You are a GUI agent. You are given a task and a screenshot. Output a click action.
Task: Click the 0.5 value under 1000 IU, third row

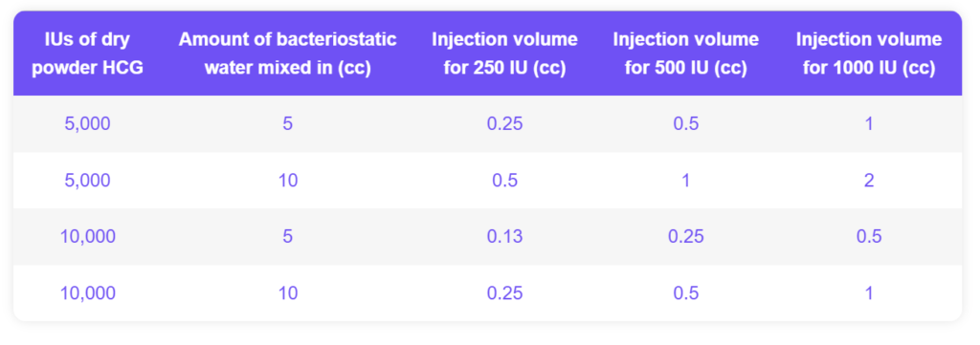click(x=869, y=236)
